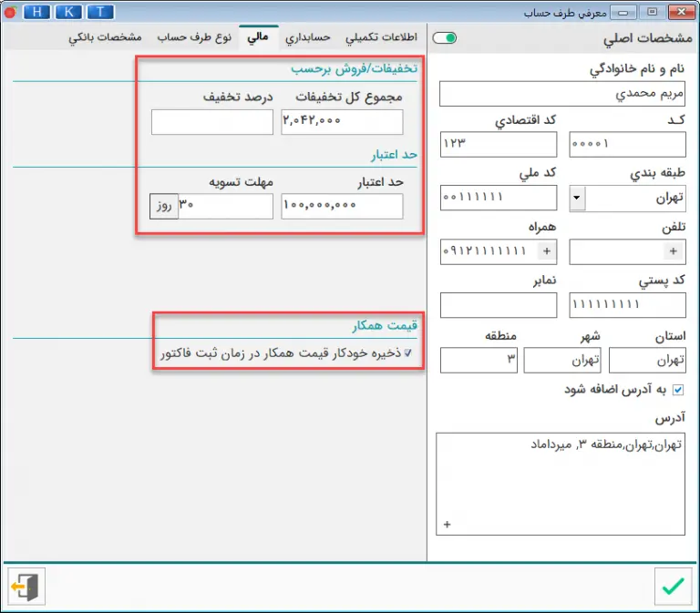Click the حد اعتبار amount field
Viewport: 700px width, 613px height.
[x=342, y=207]
